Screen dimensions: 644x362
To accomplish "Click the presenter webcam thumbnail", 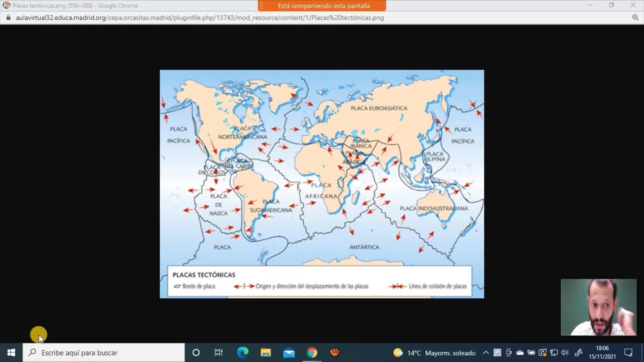I will coord(598,307).
